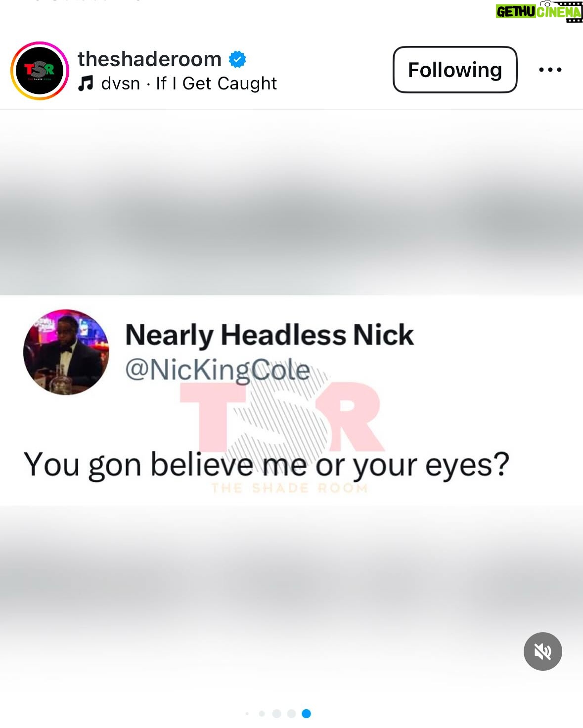The image size is (583, 728).
Task: Go to the second small carousel dot
Action: click(262, 713)
